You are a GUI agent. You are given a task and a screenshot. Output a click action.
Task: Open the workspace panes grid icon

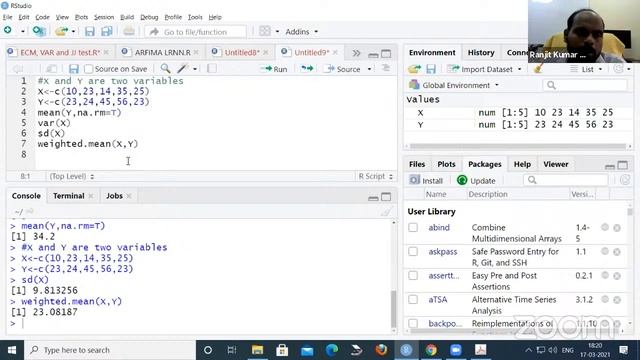coord(264,31)
